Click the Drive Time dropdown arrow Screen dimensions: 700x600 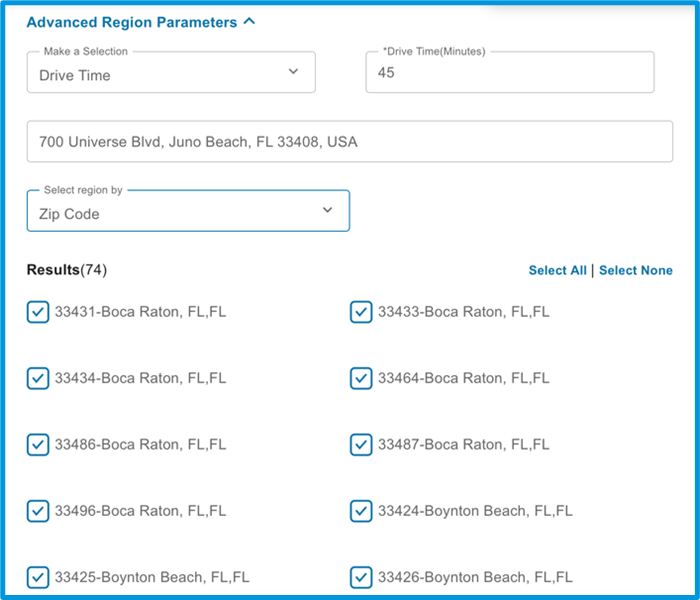pos(293,71)
